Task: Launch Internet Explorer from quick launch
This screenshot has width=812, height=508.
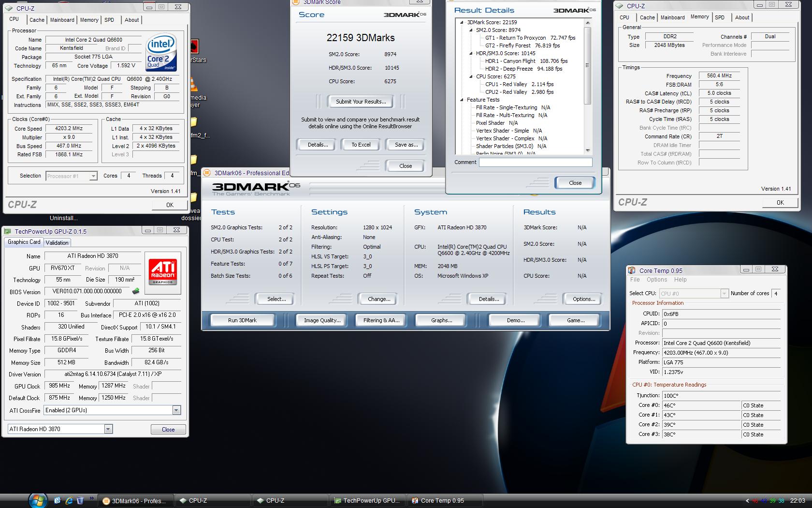Action: click(x=69, y=501)
